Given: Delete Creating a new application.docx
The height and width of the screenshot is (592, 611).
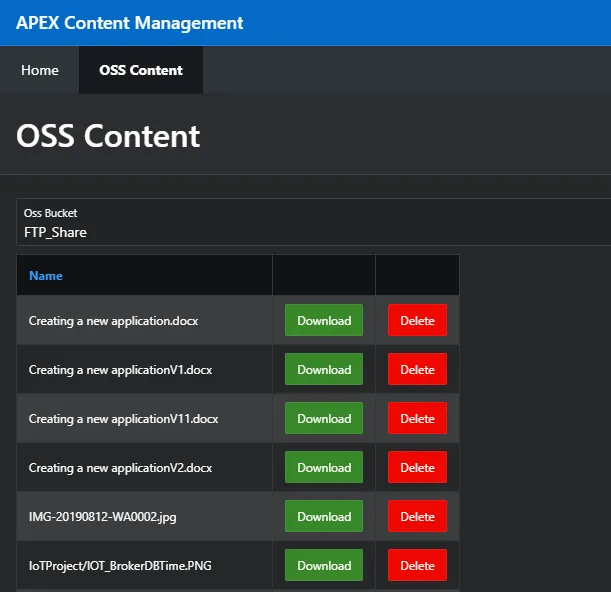Looking at the screenshot, I should tap(417, 320).
